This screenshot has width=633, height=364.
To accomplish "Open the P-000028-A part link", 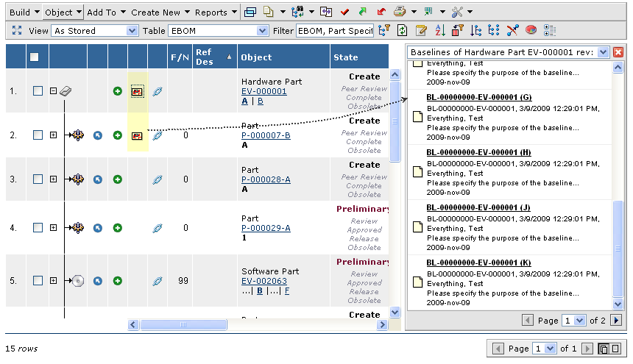I will (266, 179).
